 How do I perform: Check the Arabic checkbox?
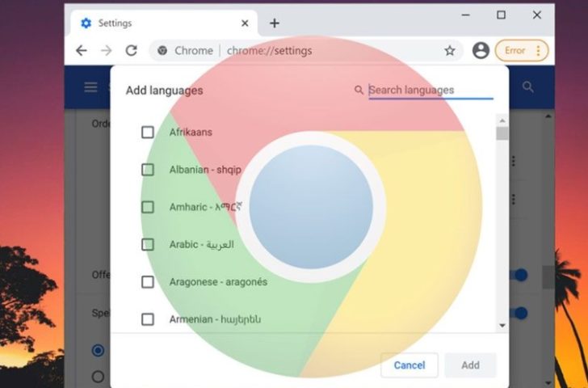148,245
